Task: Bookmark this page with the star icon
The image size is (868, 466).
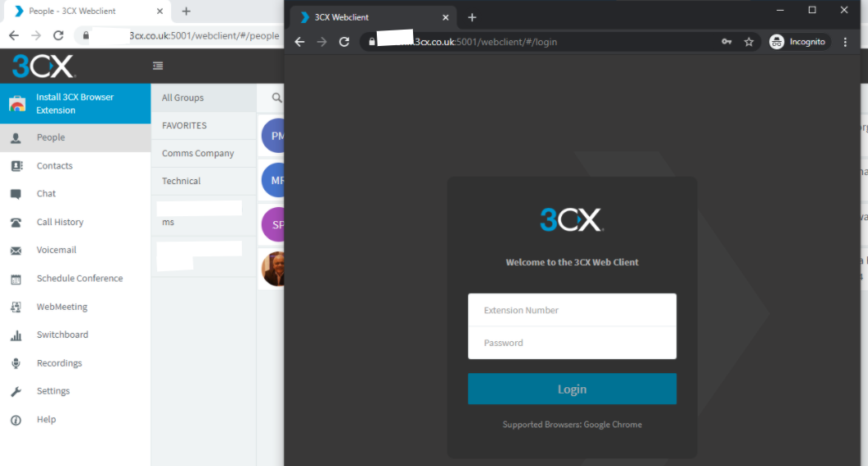Action: pyautogui.click(x=749, y=42)
